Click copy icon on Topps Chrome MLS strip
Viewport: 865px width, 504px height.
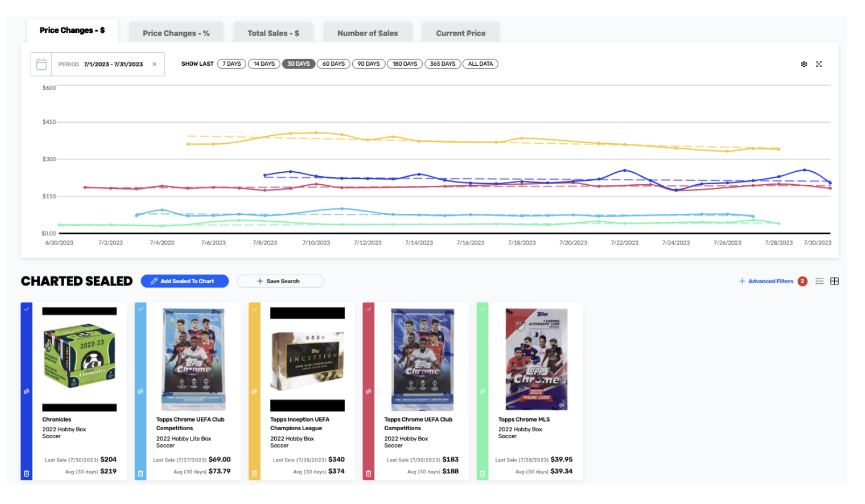tap(483, 391)
